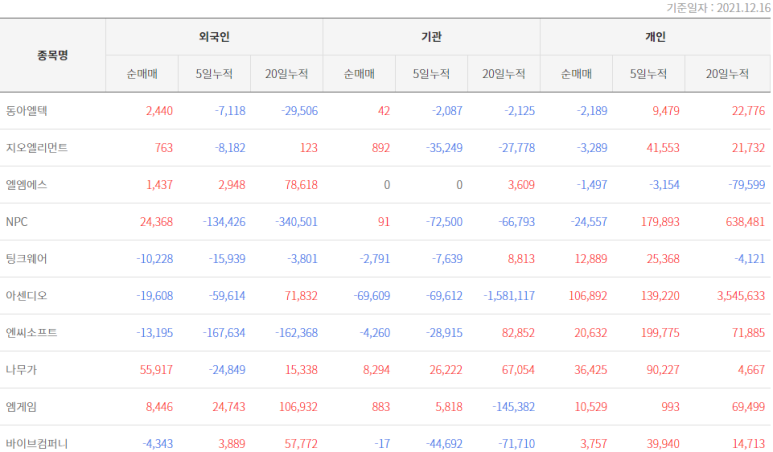This screenshot has height=452, width=773.
Task: Select value -19,608 in 아센디오 row
Action: pos(155,296)
